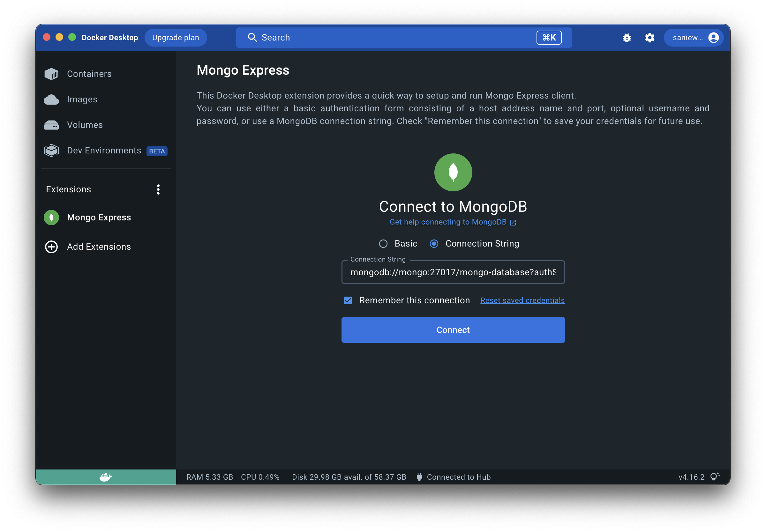Open Get help connecting to MongoDB link
Viewport: 766px width, 532px height.
coord(448,222)
